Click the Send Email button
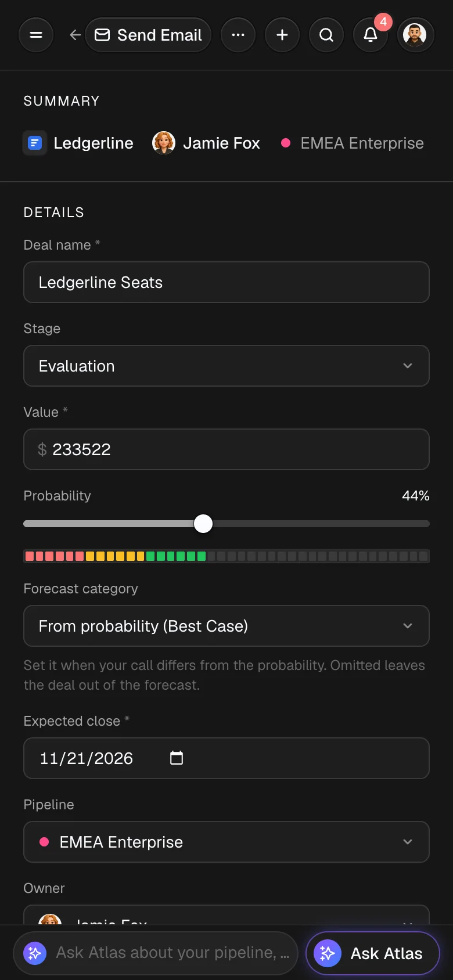Viewport: 453px width, 980px height. pyautogui.click(x=148, y=35)
